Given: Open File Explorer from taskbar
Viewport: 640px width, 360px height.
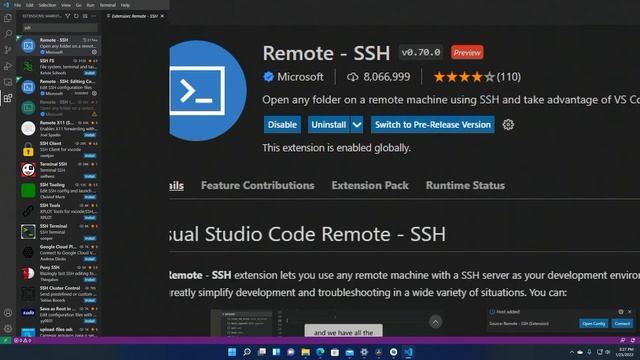Looking at the screenshot, I should point(305,352).
